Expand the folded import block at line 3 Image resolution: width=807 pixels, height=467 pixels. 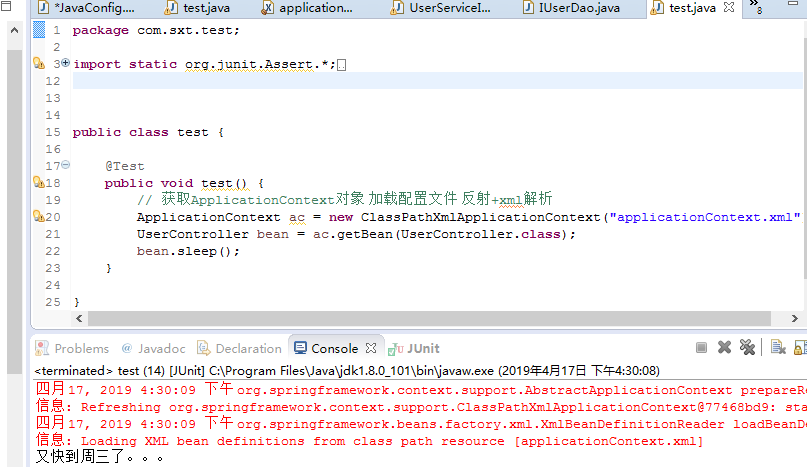65,63
